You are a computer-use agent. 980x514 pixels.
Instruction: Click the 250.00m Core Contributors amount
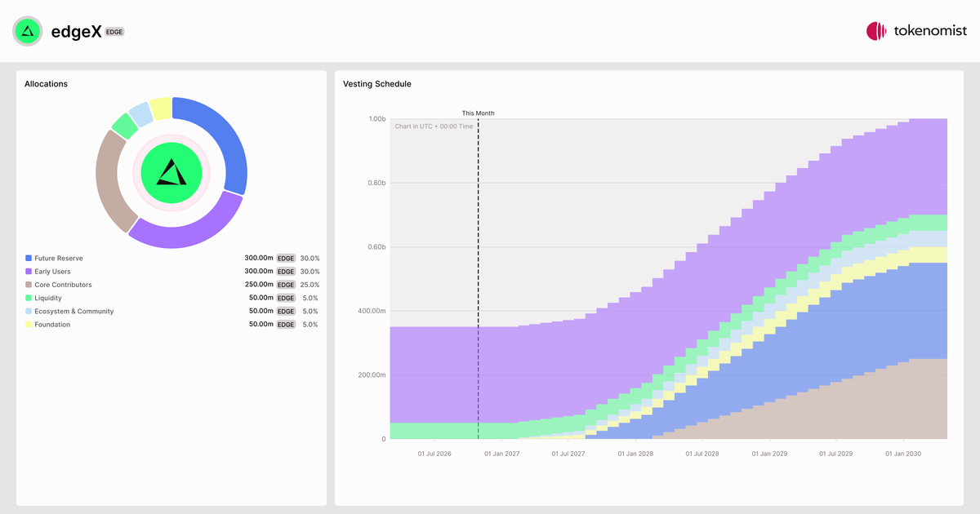click(x=258, y=285)
